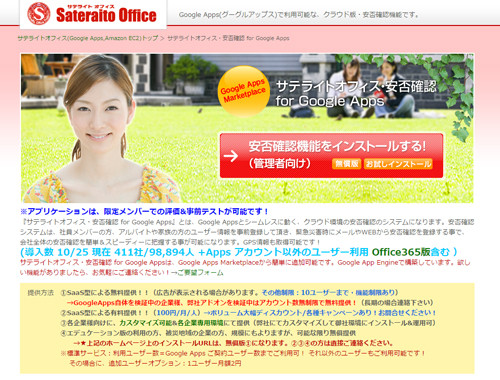Click the white arrow on install button
This screenshot has width=500, height=380.
[231, 156]
